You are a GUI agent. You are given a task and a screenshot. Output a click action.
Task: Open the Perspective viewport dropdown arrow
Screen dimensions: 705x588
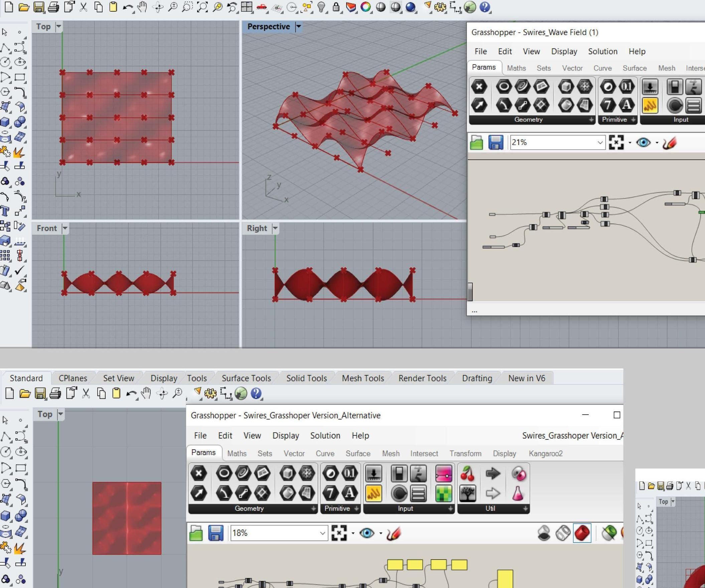coord(298,26)
